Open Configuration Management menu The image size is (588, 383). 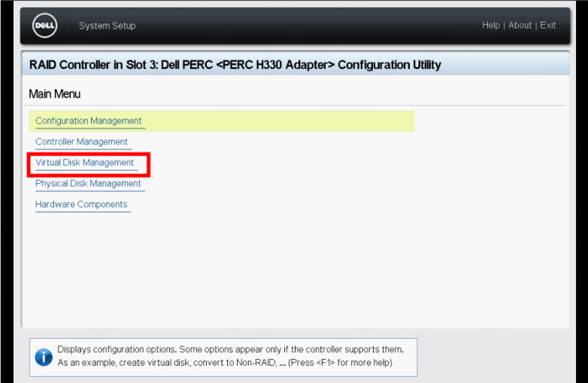pyautogui.click(x=89, y=121)
